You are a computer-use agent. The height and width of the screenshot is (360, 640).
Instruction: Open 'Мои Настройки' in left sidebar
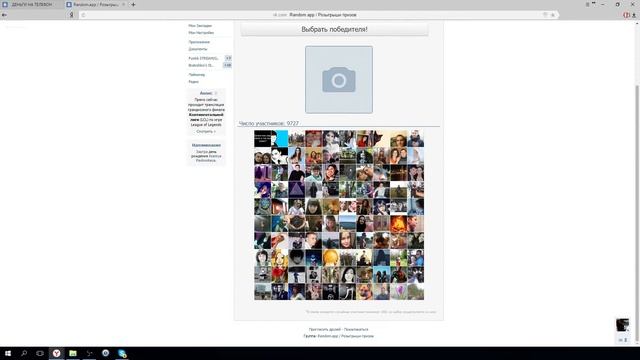(201, 33)
